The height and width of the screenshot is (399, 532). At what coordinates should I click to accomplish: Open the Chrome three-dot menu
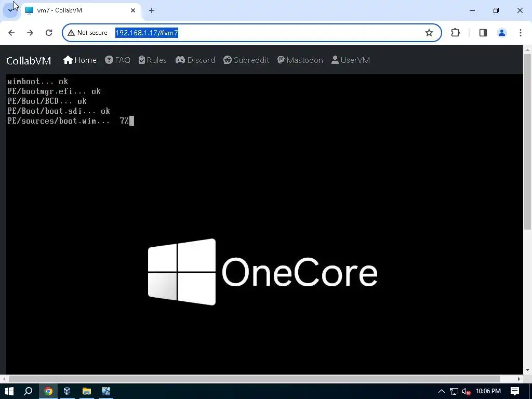[521, 33]
